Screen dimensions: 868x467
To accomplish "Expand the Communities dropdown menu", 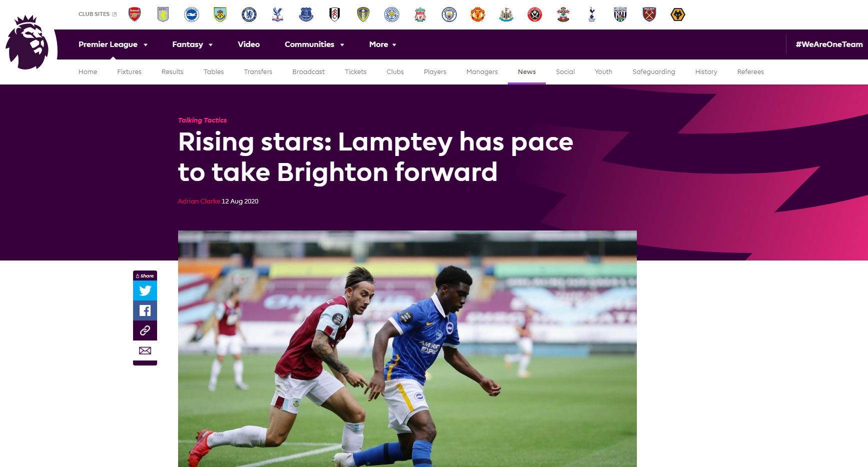I will [x=315, y=44].
